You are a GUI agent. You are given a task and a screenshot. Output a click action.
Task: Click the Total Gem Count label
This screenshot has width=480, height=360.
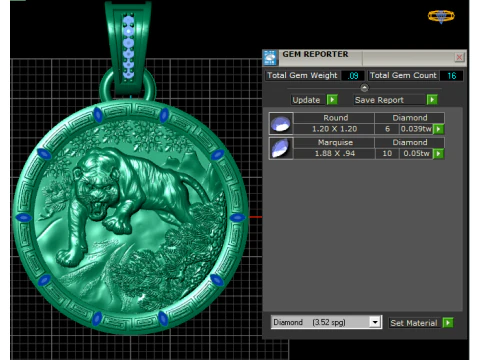coord(403,76)
